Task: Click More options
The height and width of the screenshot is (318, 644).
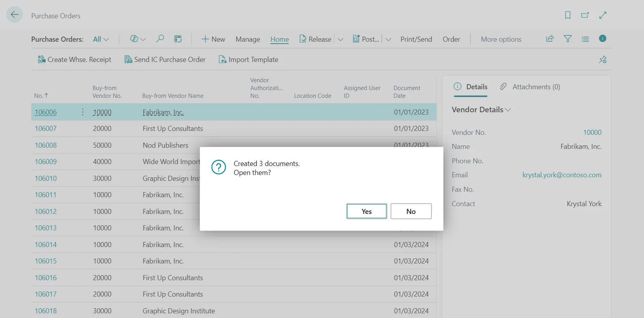Action: click(501, 39)
